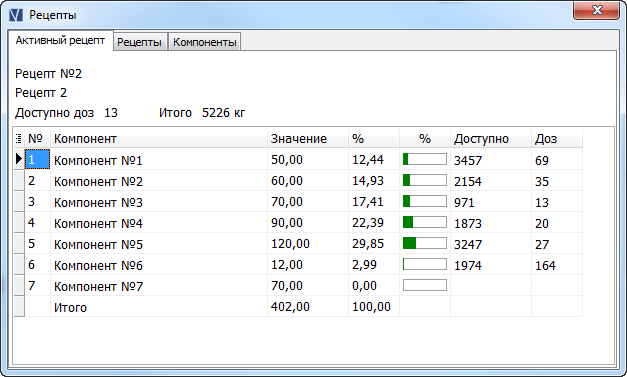Select the Компонент №2 cell
627x377 pixels.
[x=159, y=181]
